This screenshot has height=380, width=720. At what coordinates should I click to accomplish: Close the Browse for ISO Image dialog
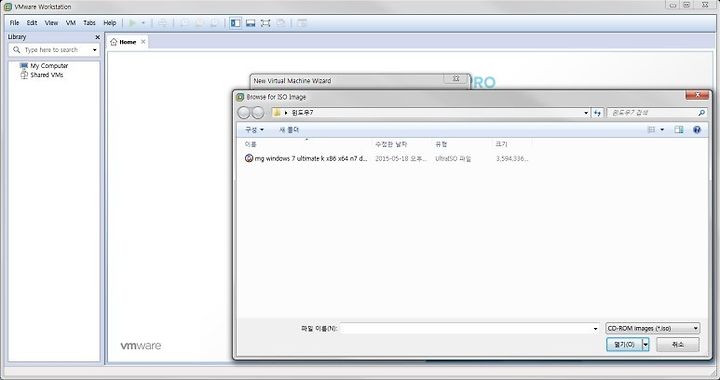pos(697,95)
